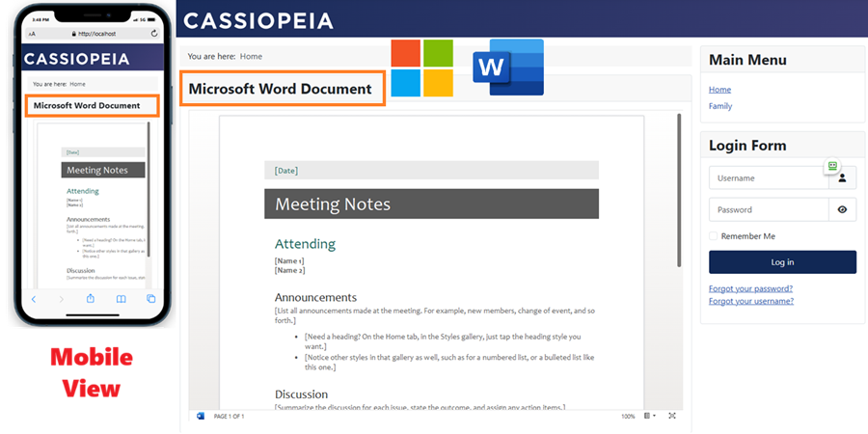Viewport: 868px width, 434px height.
Task: Click the Attending heading in the document
Action: [305, 244]
